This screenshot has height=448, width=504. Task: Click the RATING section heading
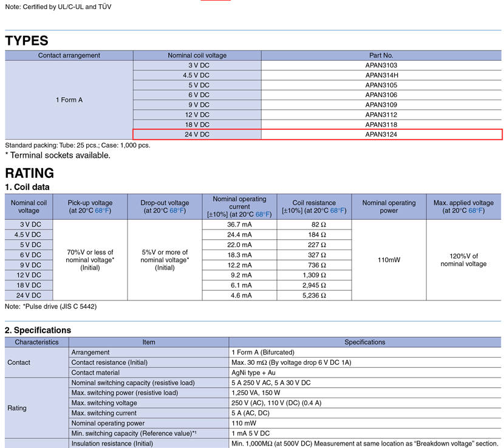tap(30, 173)
